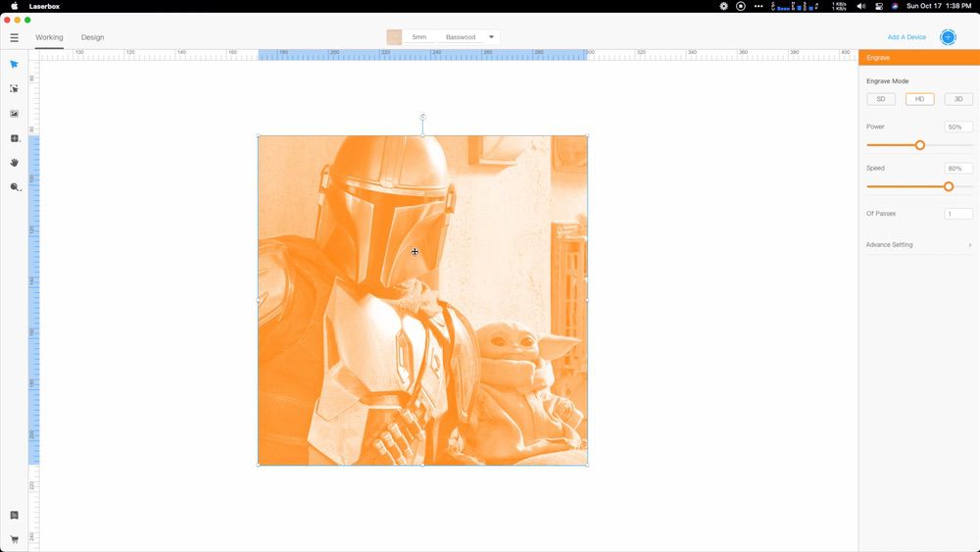
Task: Select HD engrave mode
Action: [x=919, y=99]
